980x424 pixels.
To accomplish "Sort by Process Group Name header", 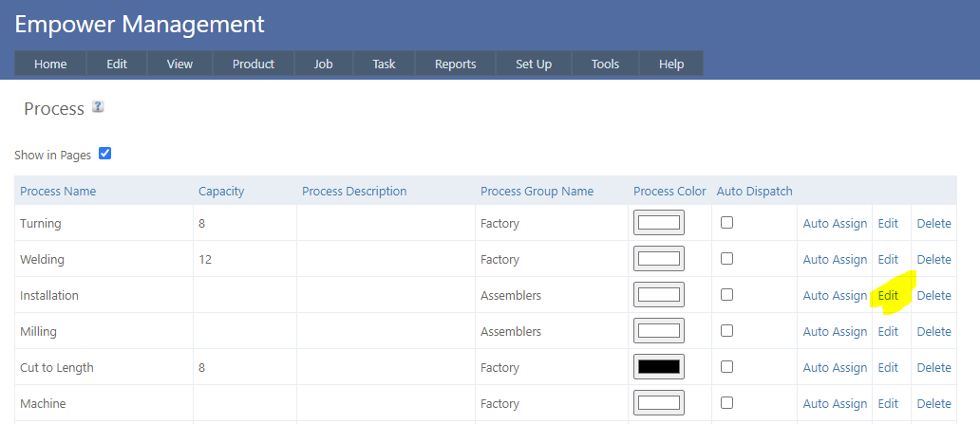I will pos(537,191).
